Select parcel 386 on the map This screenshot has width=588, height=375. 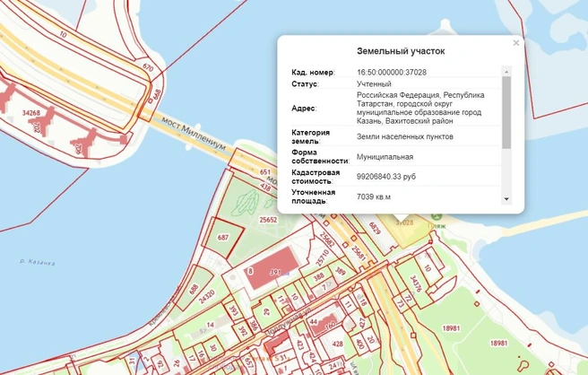click(254, 325)
